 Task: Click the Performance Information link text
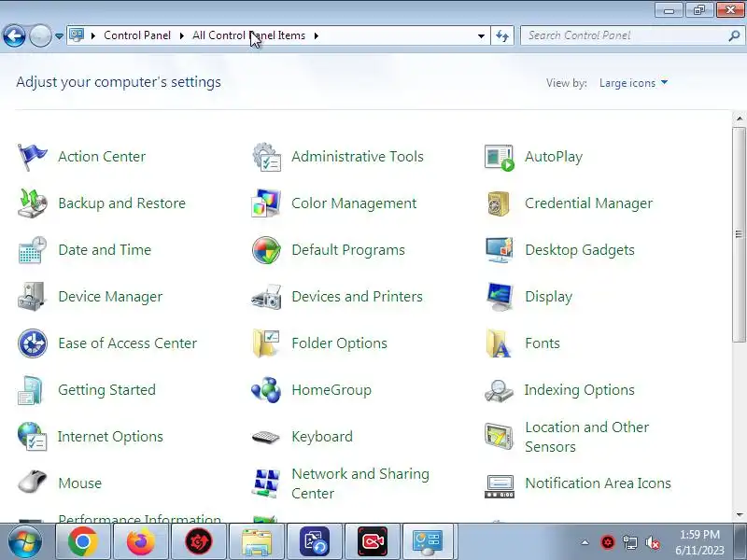pyautogui.click(x=139, y=518)
